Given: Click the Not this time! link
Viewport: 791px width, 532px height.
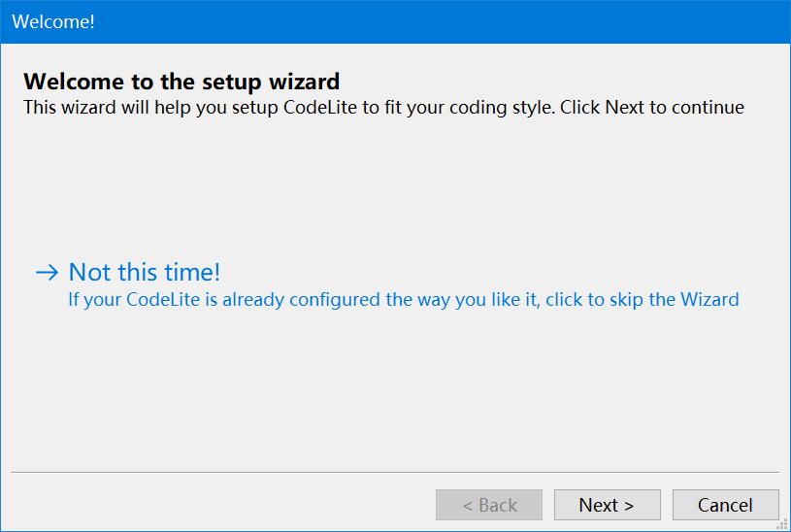Looking at the screenshot, I should click(145, 273).
